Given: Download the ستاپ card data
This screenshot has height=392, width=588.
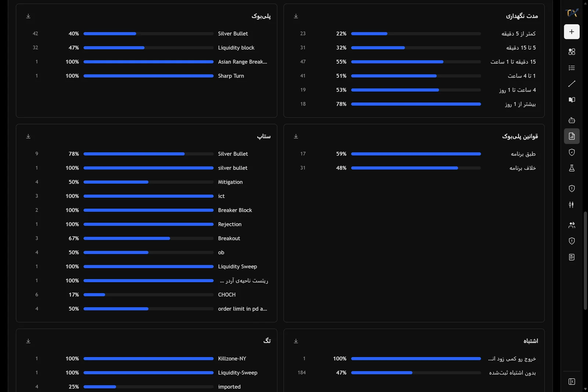Looking at the screenshot, I should [28, 136].
